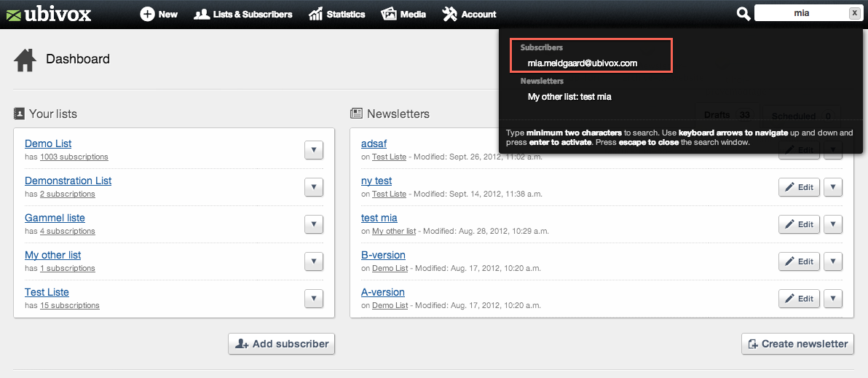Expand options dropdown for test mia

point(833,224)
